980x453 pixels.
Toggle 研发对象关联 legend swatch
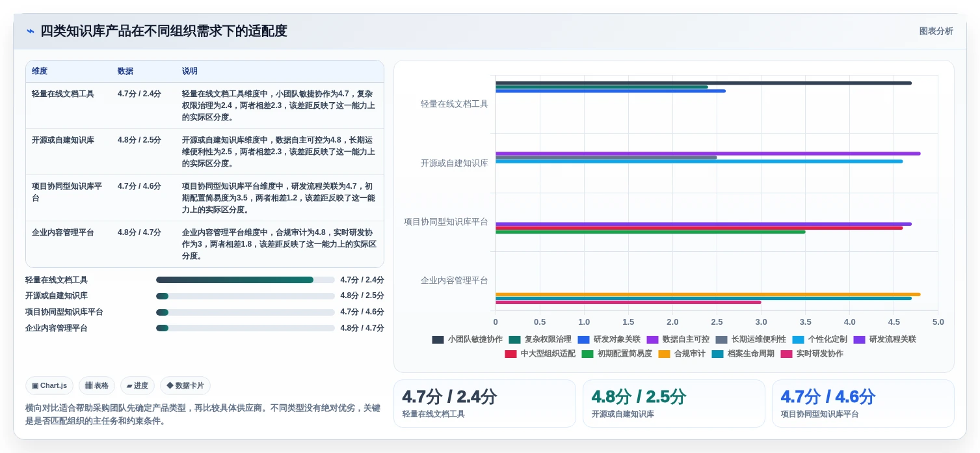click(583, 339)
